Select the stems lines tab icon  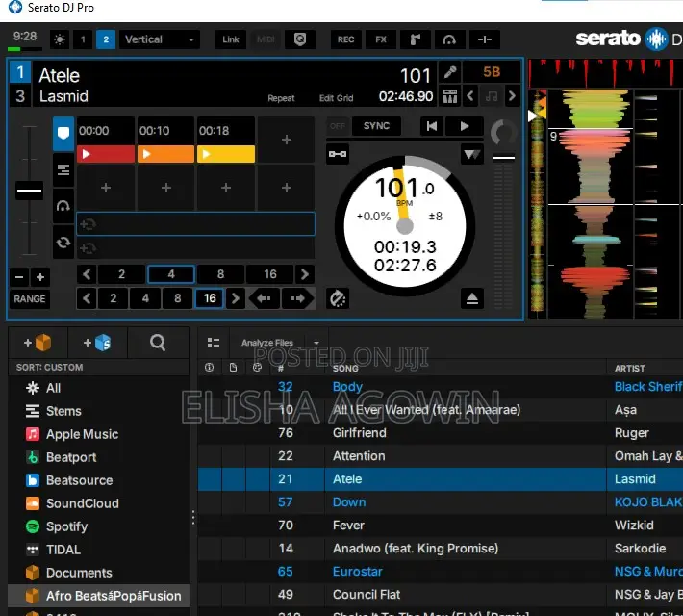point(63,170)
